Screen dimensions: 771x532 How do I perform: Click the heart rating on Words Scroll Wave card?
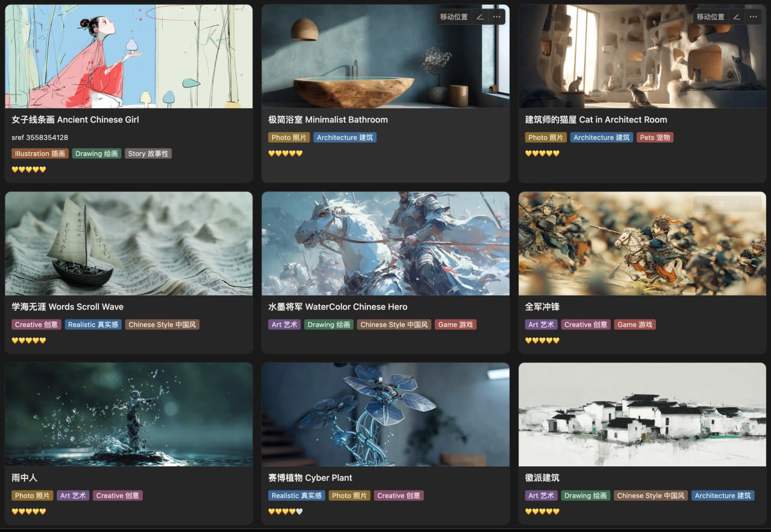(29, 341)
